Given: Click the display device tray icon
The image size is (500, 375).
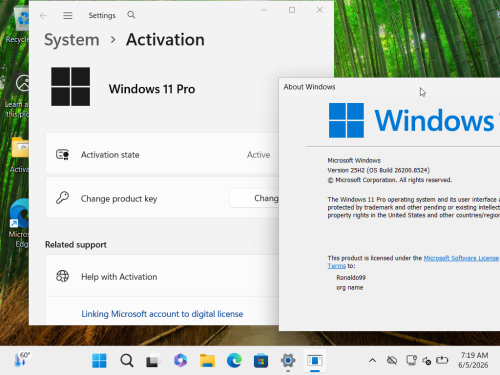Looking at the screenshot, I should [x=411, y=360].
